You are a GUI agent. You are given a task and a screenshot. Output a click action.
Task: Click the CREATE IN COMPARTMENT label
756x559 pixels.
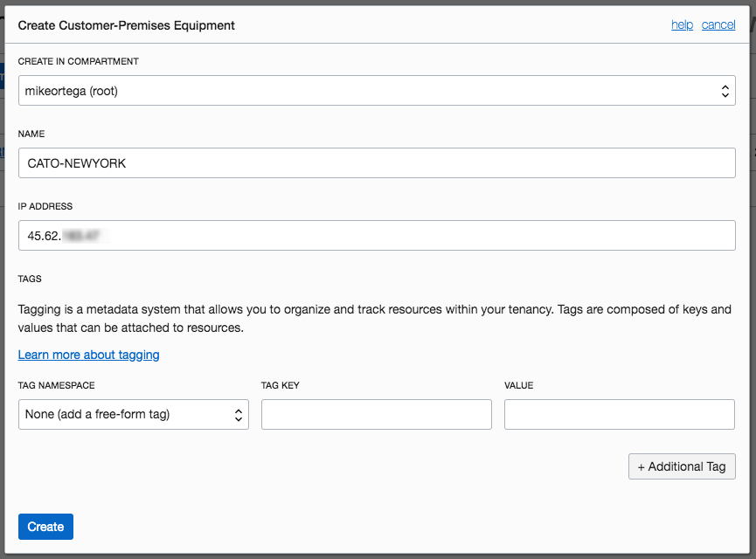tap(79, 62)
